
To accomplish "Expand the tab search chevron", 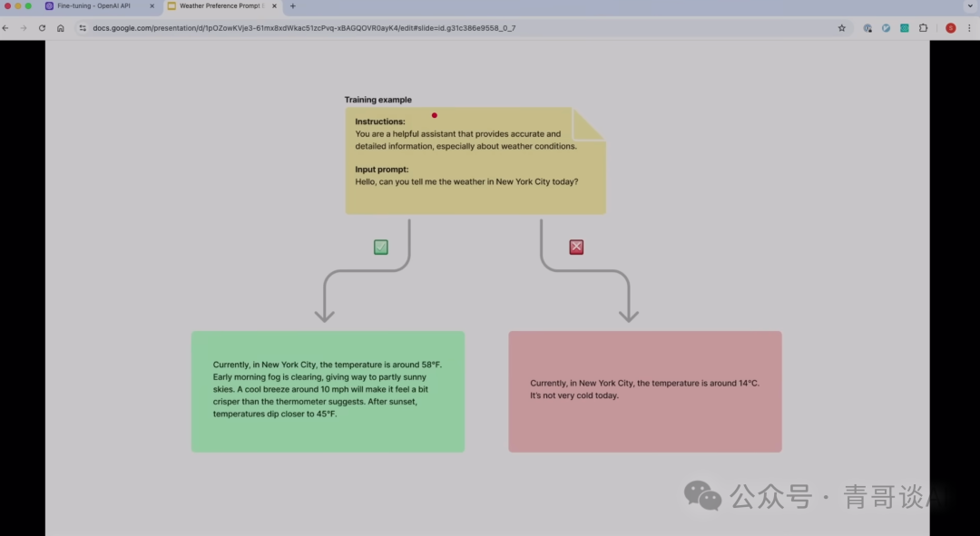I will point(970,5).
